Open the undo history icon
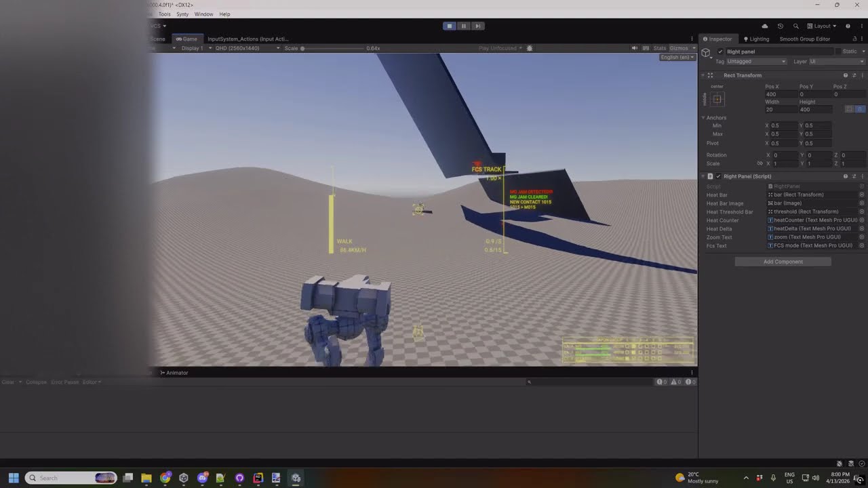The width and height of the screenshot is (868, 488). coord(780,26)
